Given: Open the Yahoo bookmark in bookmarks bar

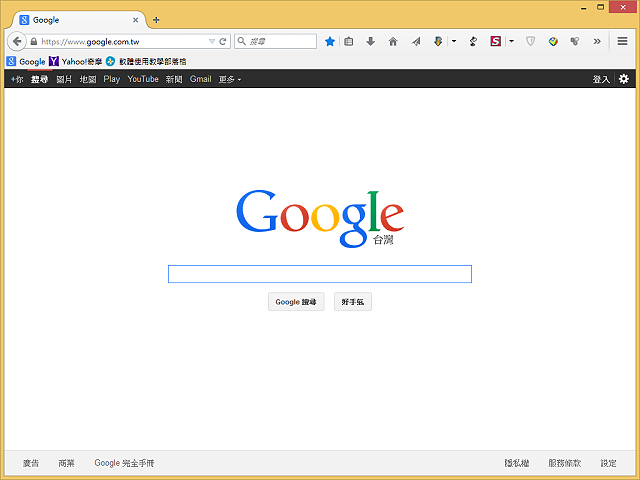Looking at the screenshot, I should pos(76,62).
